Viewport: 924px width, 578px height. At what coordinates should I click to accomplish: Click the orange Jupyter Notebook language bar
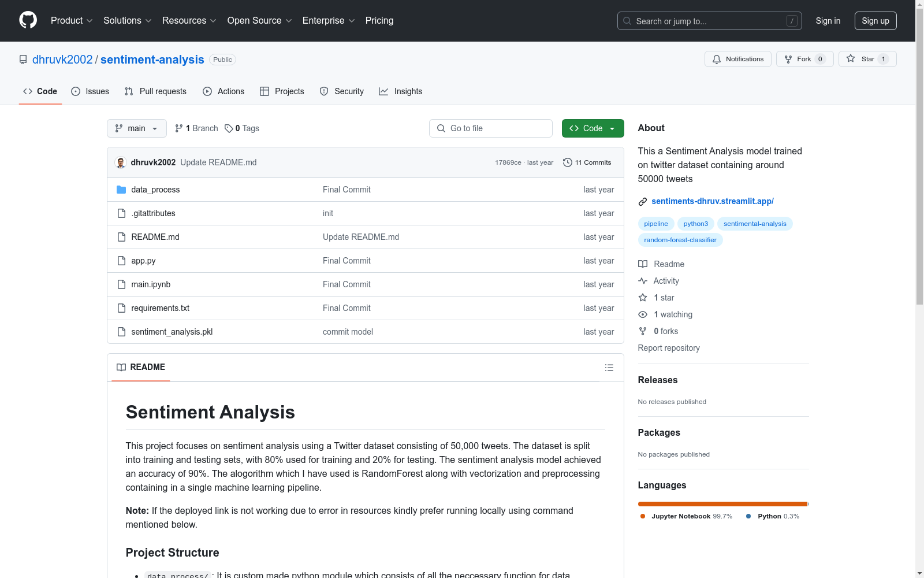722,504
